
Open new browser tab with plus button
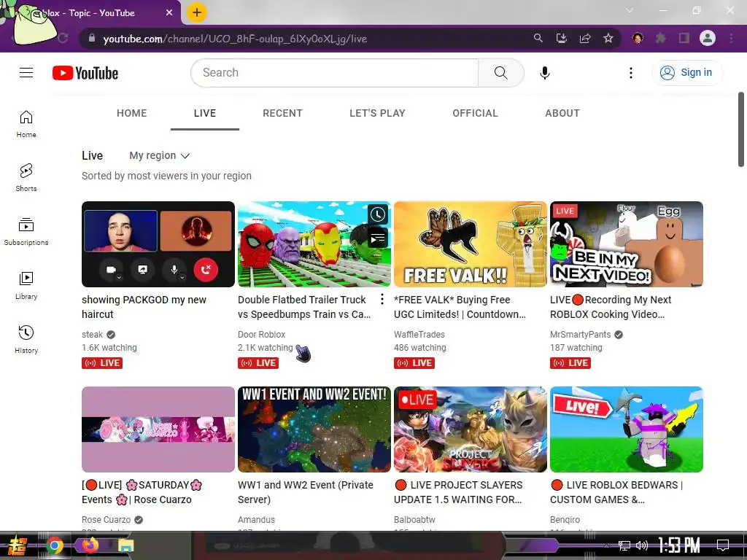coord(197,12)
